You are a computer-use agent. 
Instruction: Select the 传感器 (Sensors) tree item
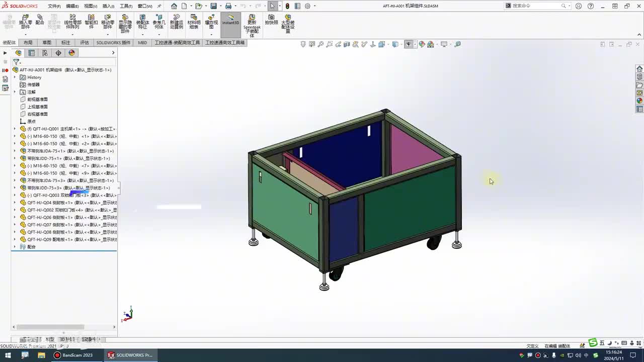tap(33, 84)
